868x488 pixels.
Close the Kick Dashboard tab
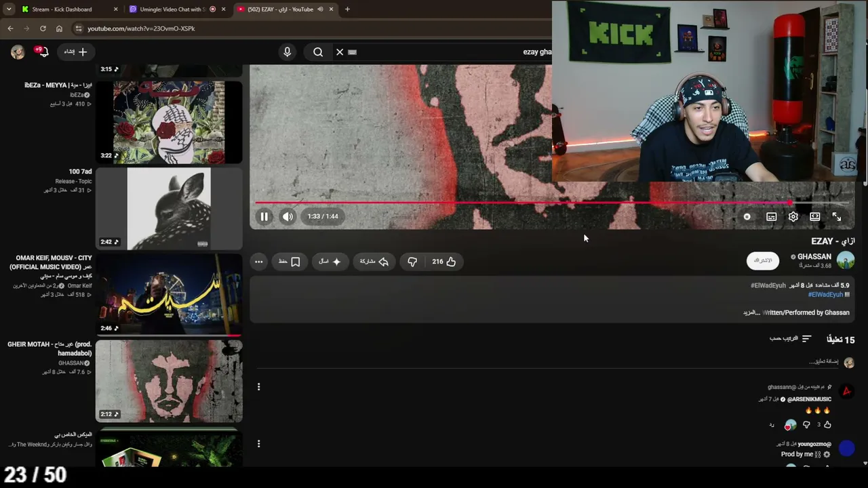[x=115, y=9]
